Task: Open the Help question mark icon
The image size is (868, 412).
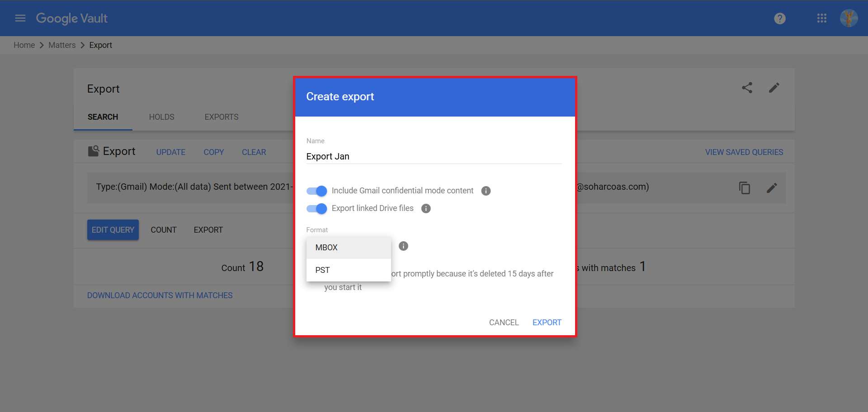Action: [780, 19]
